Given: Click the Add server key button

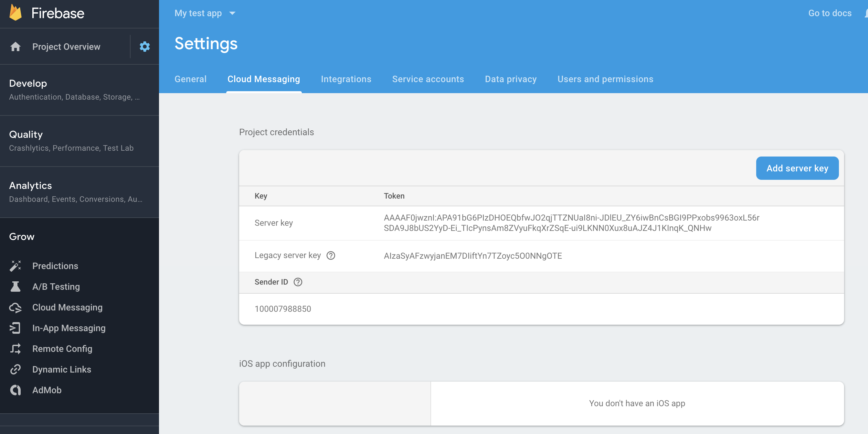Looking at the screenshot, I should click(797, 168).
